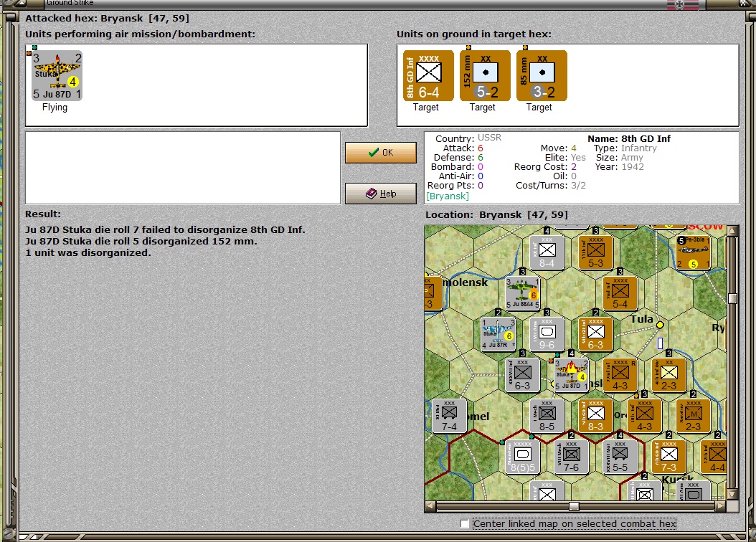
Task: Select the Soviet 5-4 infantry army counter
Action: [620, 293]
